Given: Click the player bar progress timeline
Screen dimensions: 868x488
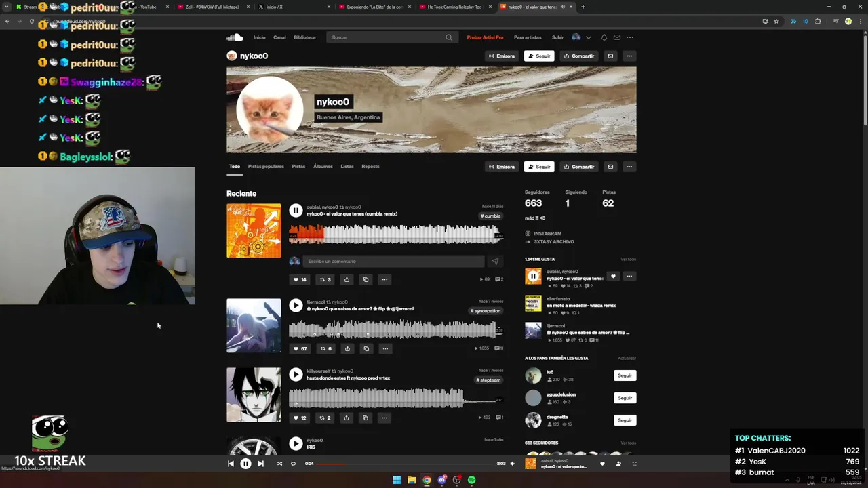Looking at the screenshot, I should [406, 464].
